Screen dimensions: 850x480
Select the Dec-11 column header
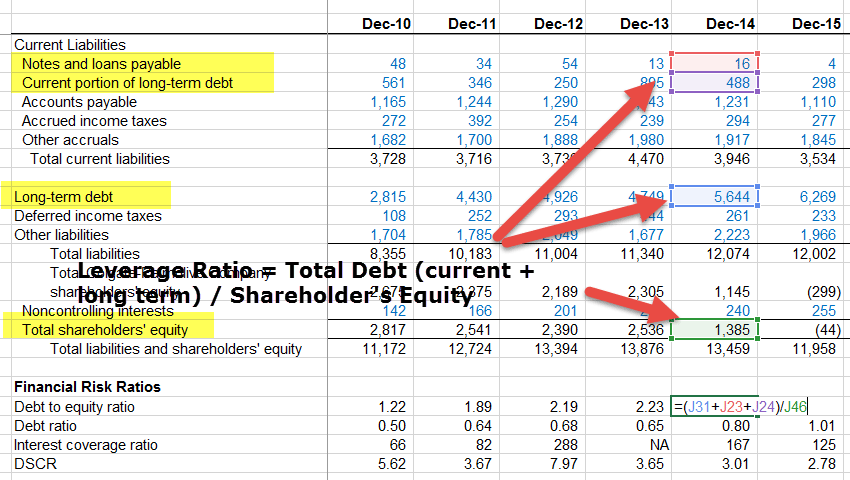(472, 24)
